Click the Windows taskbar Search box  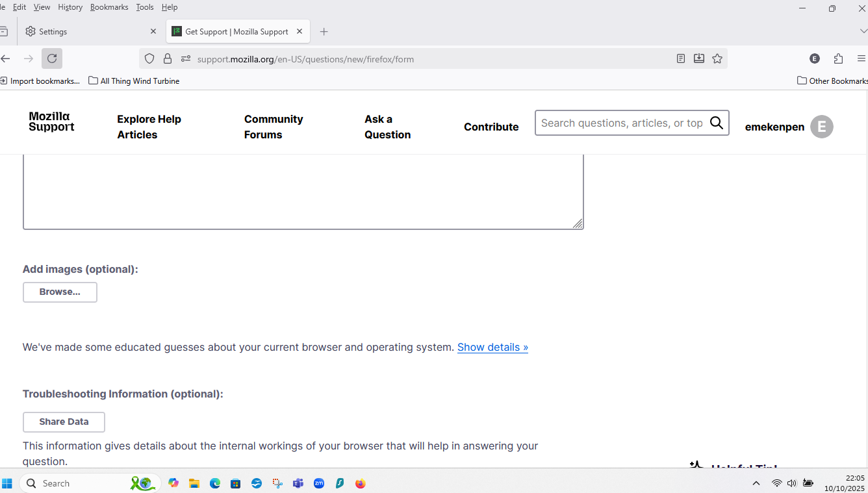tap(89, 483)
